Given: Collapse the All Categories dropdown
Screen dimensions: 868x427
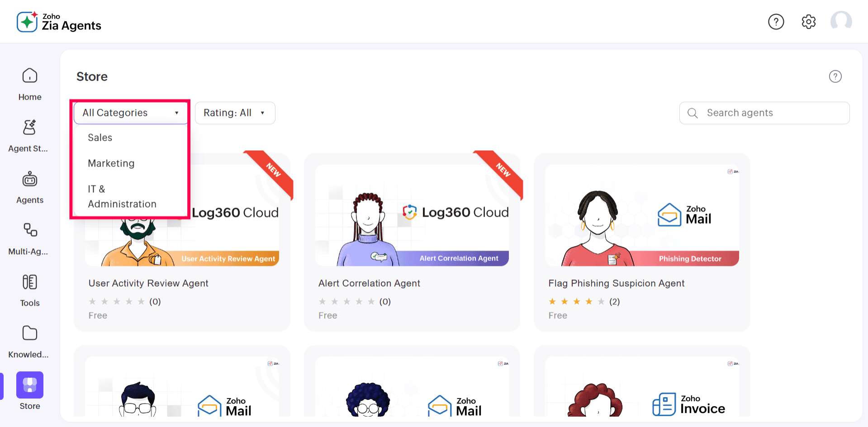Looking at the screenshot, I should click(x=131, y=113).
